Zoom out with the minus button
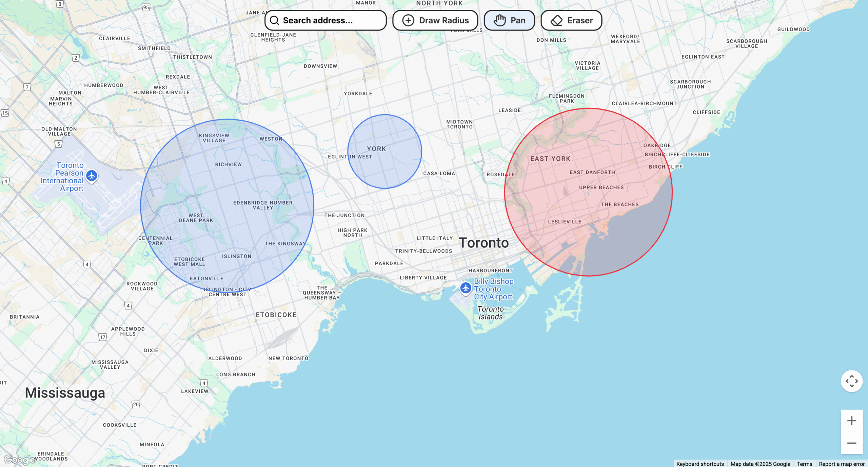868x467 pixels. [851, 443]
